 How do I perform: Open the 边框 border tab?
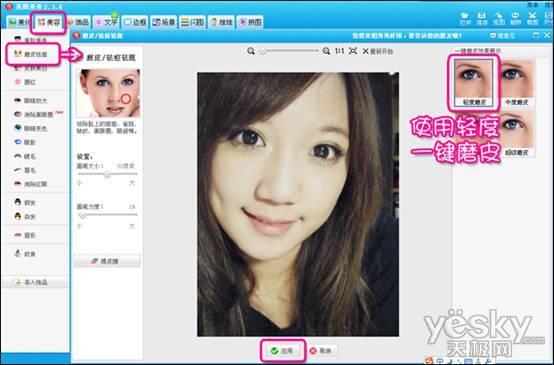coord(135,22)
